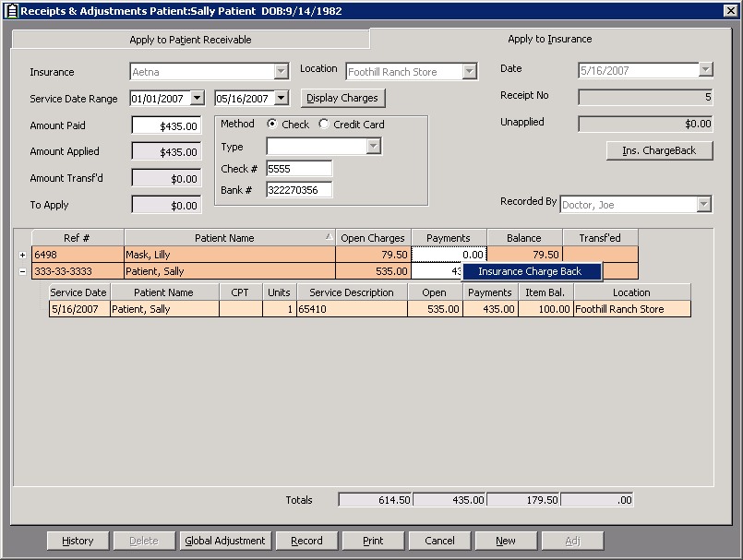The image size is (743, 560).
Task: Click in the Amount Paid field
Action: 166,125
